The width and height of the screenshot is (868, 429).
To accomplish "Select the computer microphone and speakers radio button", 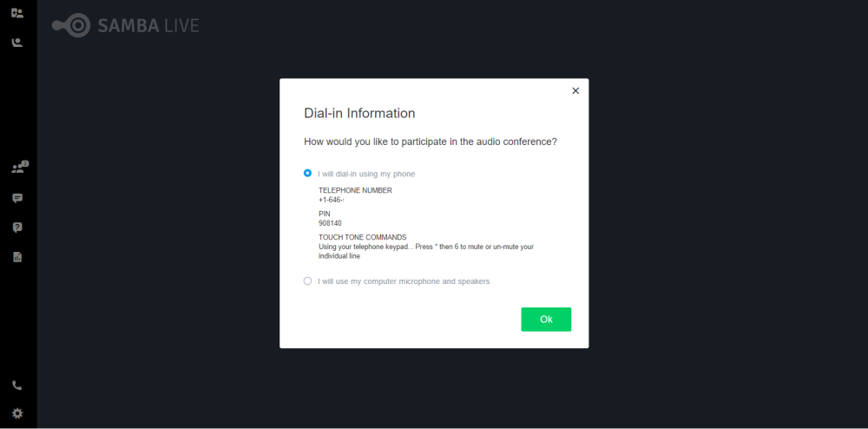I will [x=308, y=281].
